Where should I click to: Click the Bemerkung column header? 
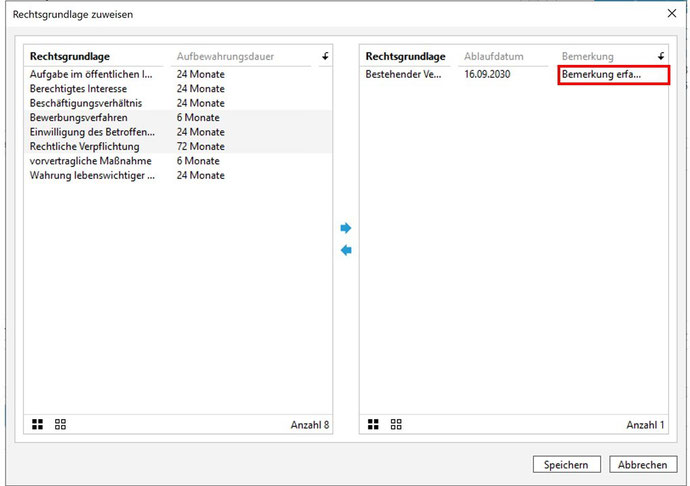[x=587, y=56]
